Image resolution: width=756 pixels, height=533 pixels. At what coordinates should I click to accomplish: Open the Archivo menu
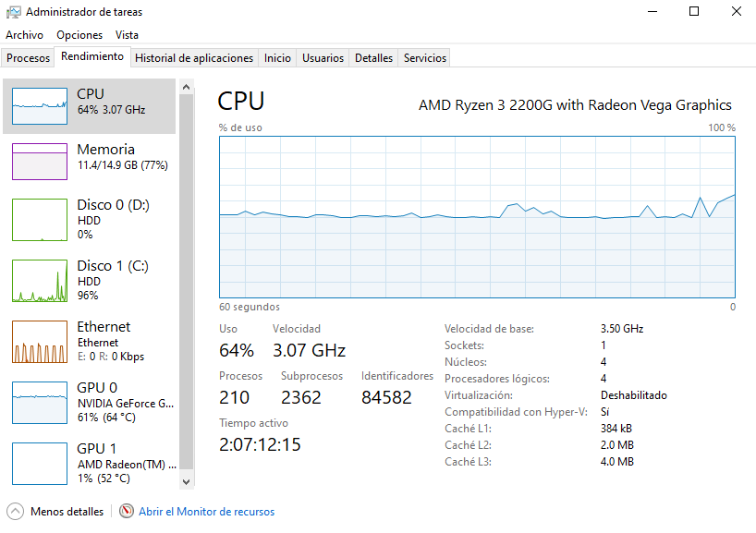pyautogui.click(x=24, y=35)
